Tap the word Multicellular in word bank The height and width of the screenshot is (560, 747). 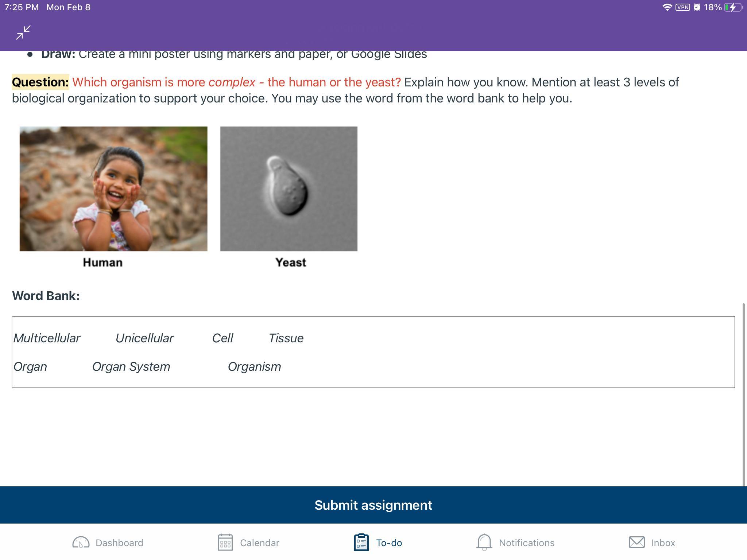click(x=47, y=338)
